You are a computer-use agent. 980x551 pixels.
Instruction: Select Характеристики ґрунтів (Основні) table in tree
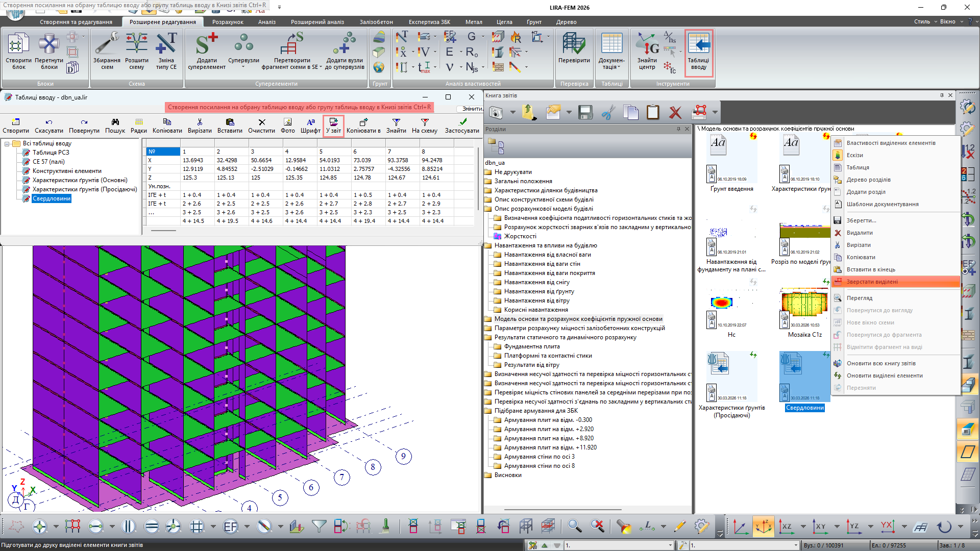point(80,180)
